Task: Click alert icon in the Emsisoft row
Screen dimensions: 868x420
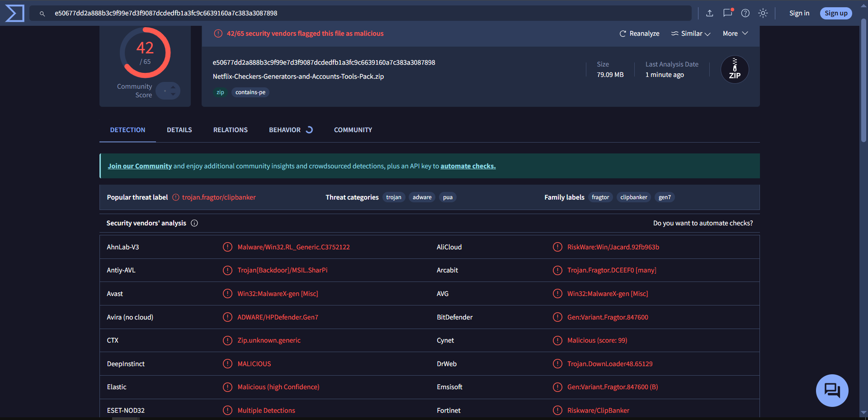Action: (557, 387)
